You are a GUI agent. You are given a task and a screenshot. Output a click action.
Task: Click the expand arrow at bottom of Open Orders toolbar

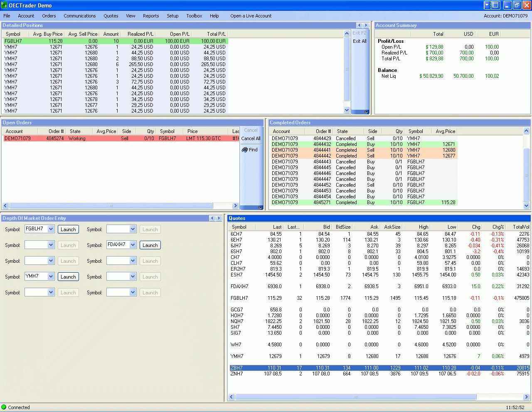[x=260, y=207]
